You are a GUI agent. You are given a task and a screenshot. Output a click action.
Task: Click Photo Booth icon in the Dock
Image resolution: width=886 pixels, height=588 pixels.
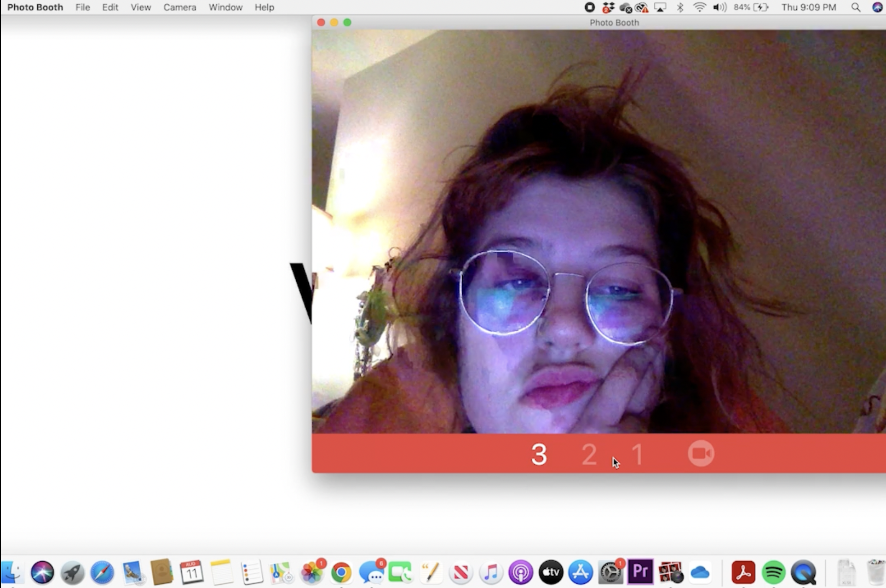[x=670, y=573]
